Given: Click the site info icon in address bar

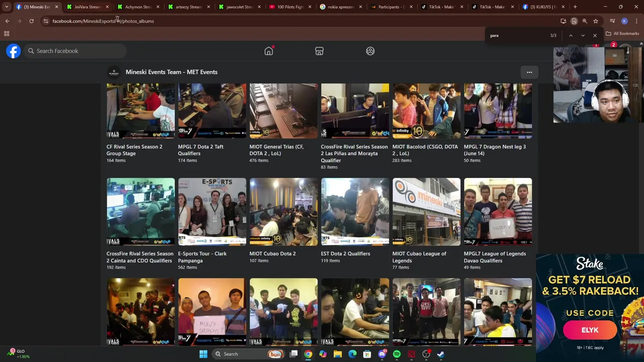Looking at the screenshot, I should [x=46, y=21].
